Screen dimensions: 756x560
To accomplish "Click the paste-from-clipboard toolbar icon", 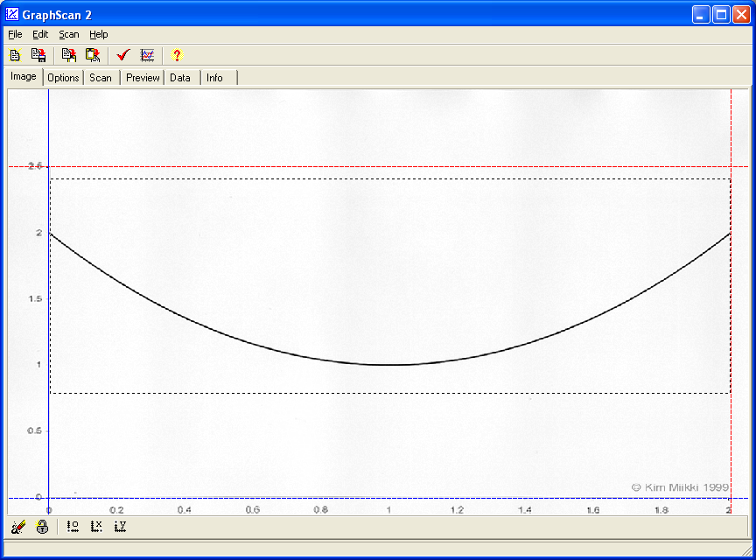I will pyautogui.click(x=92, y=55).
